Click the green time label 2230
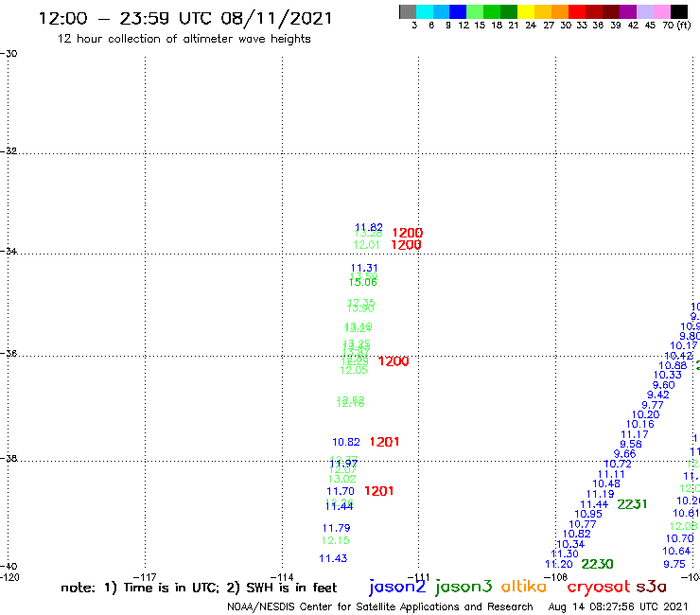The width and height of the screenshot is (700, 615). tap(597, 564)
